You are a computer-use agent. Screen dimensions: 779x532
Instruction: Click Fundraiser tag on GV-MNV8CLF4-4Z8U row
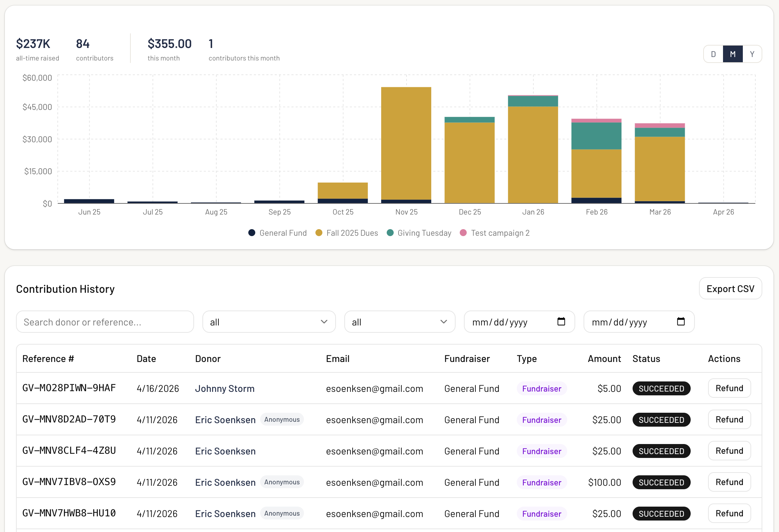click(x=541, y=451)
